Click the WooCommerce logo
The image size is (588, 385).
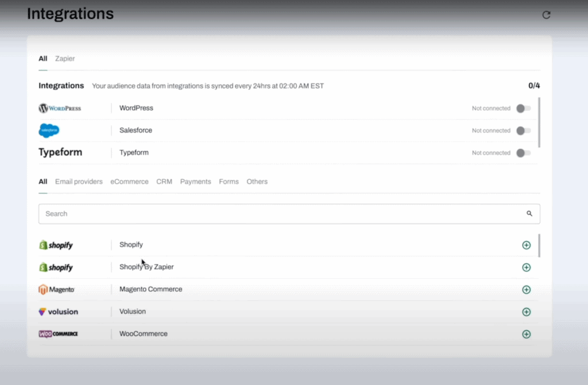[x=58, y=334]
